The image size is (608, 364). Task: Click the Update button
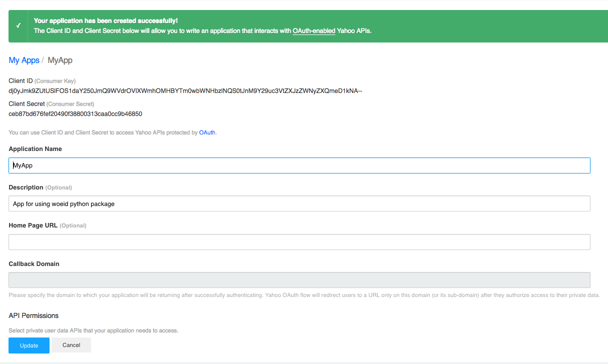point(29,345)
